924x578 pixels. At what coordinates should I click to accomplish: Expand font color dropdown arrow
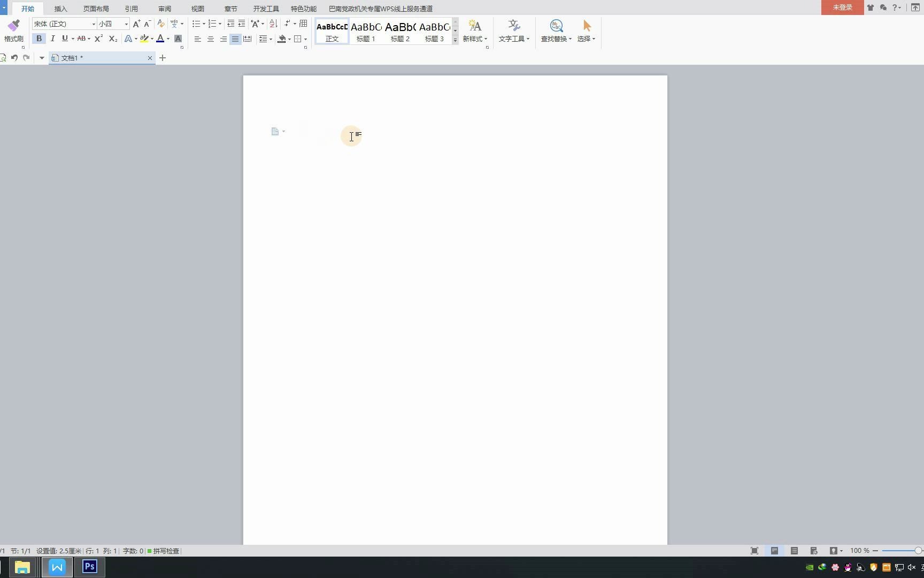pos(168,39)
